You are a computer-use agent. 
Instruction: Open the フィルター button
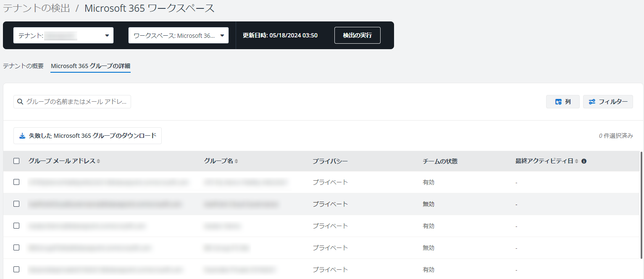tap(608, 102)
